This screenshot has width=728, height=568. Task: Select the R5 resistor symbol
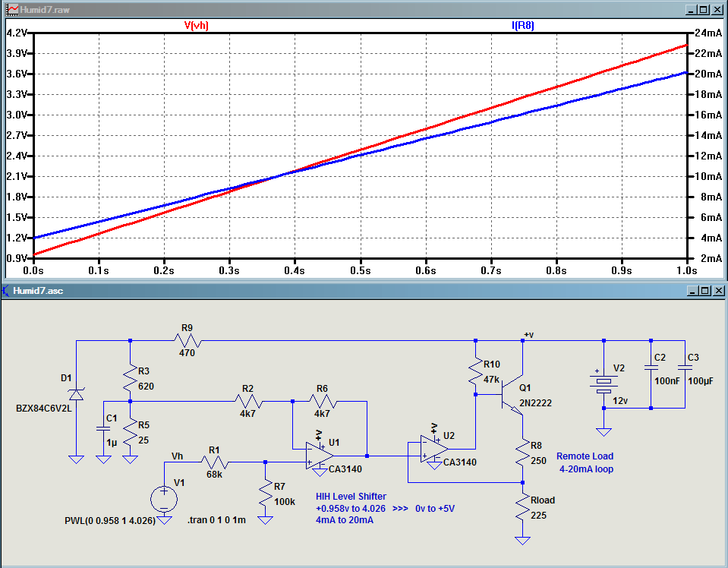pos(130,433)
